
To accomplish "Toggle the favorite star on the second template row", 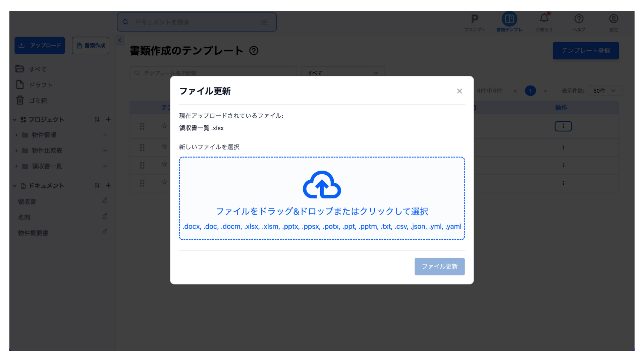I will click(x=164, y=146).
